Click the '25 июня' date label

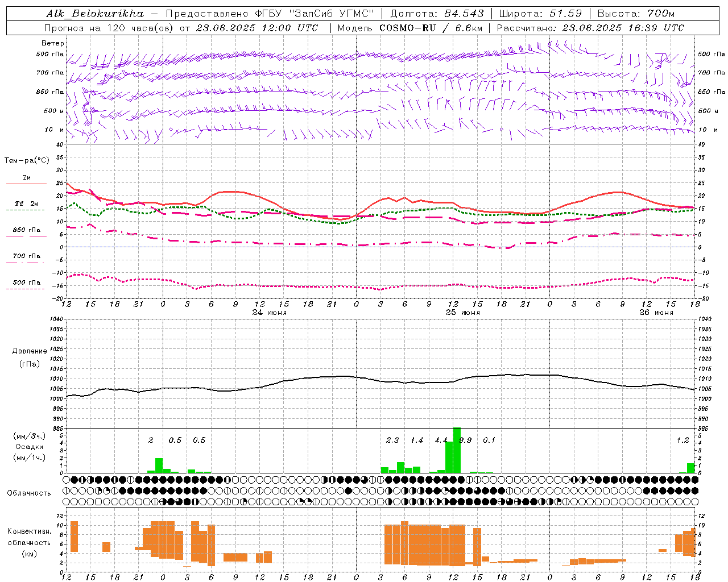[462, 313]
